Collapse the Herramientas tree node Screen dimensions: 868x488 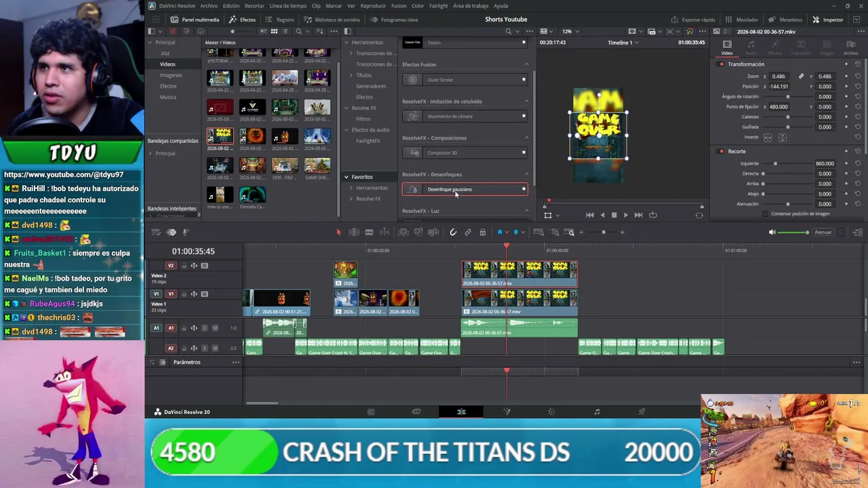pyautogui.click(x=346, y=42)
